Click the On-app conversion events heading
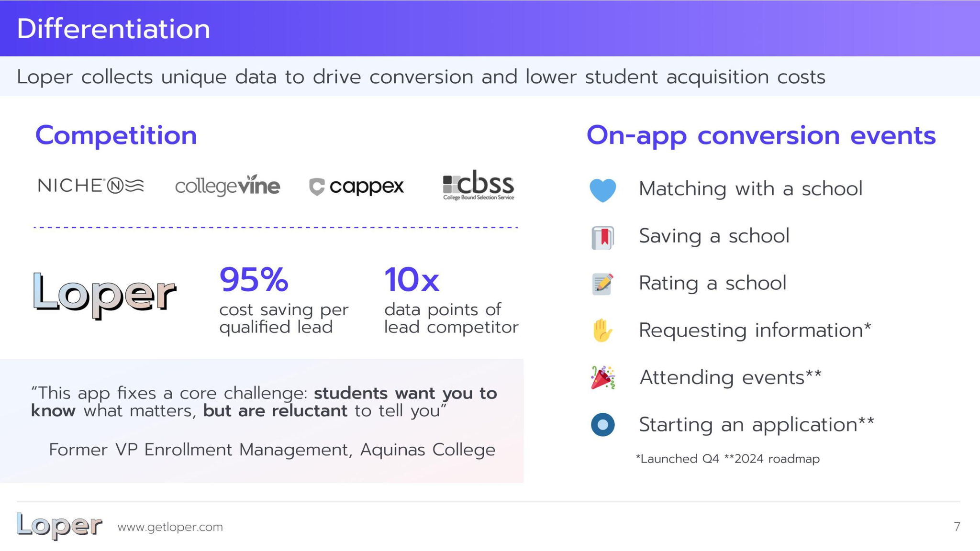This screenshot has height=551, width=980. [x=761, y=135]
